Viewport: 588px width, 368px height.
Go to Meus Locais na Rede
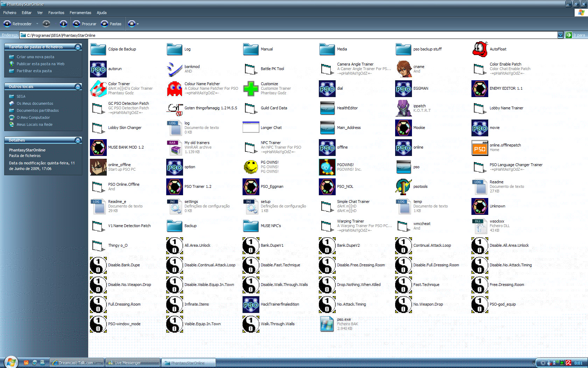click(x=35, y=124)
